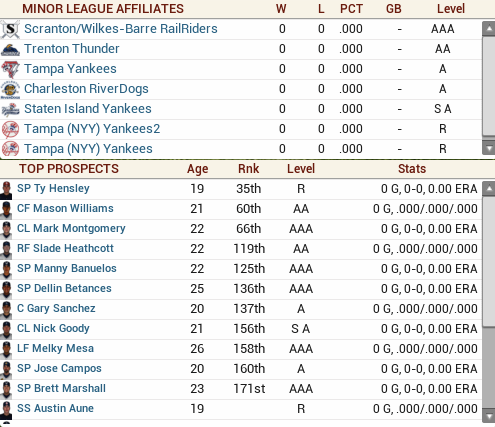View CF Mason Williams' player profile

point(65,209)
